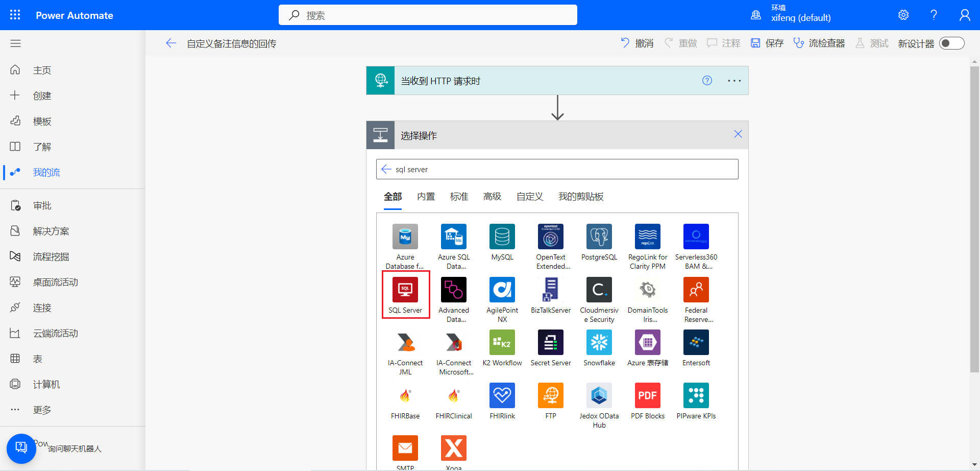Expand the 当收到 HTTP 请求时 trigger card
The height and width of the screenshot is (471, 980).
(557, 81)
